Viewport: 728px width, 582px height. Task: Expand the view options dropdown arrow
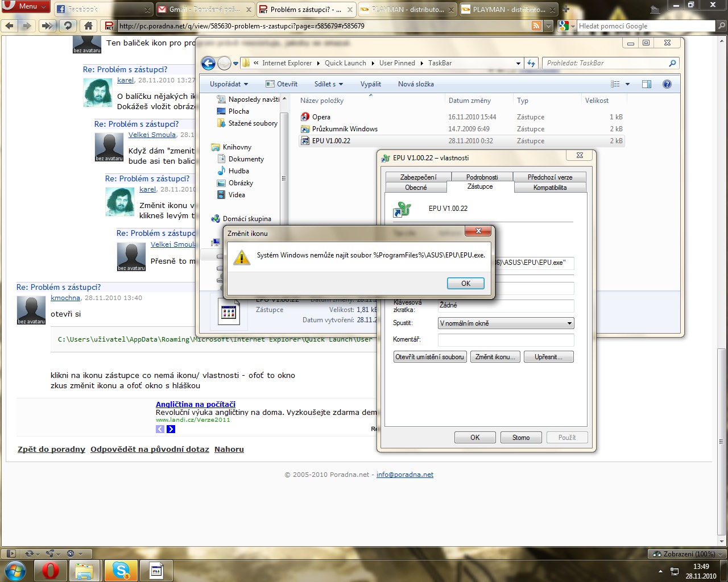click(627, 84)
